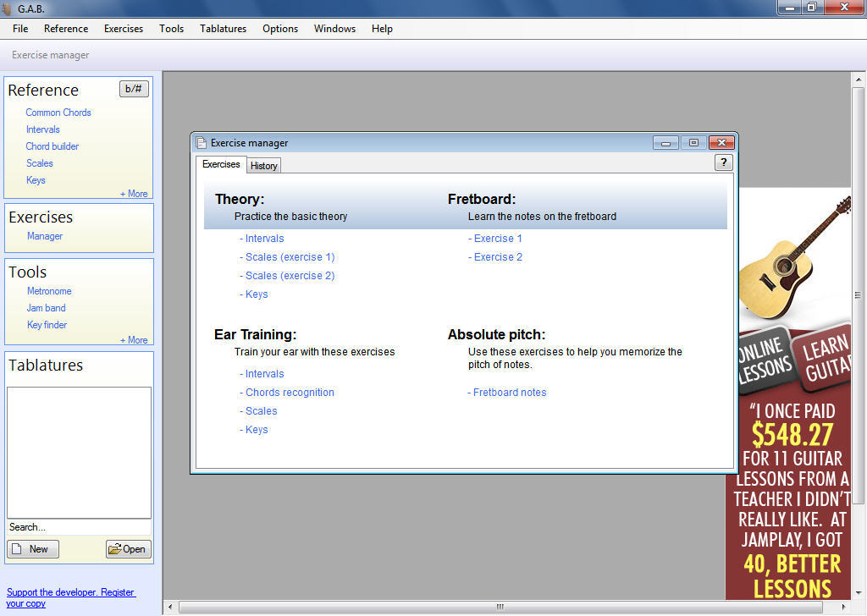Toggle the b/# flat-sharp notation button

click(x=134, y=89)
